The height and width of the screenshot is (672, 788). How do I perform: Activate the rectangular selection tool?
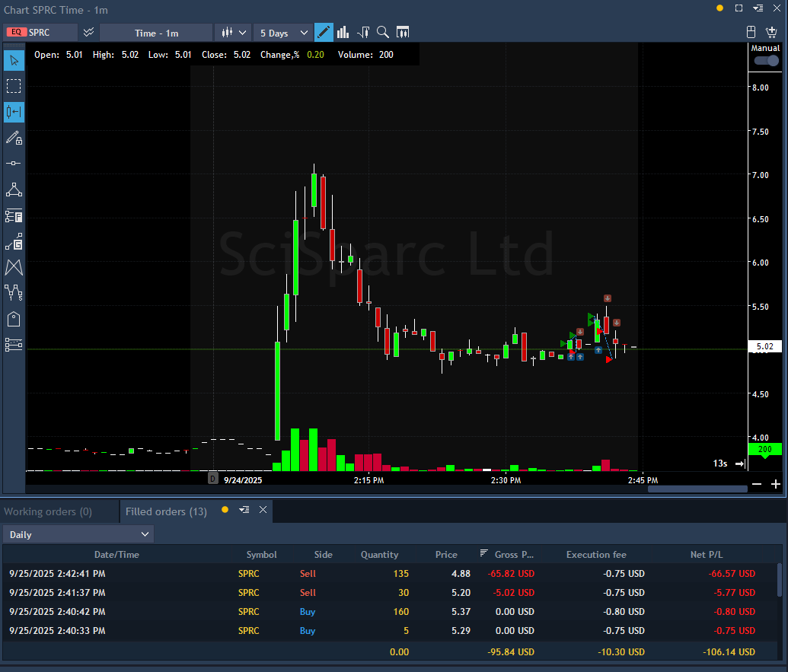click(14, 87)
